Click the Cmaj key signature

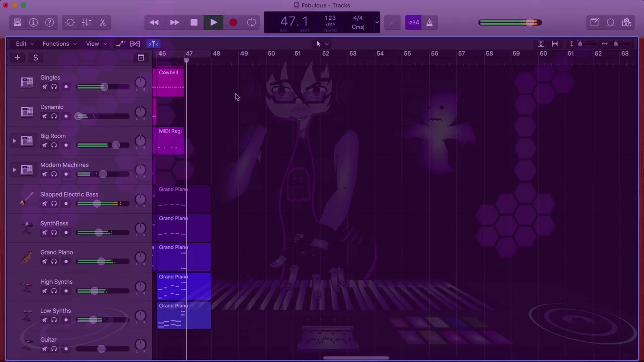point(358,27)
